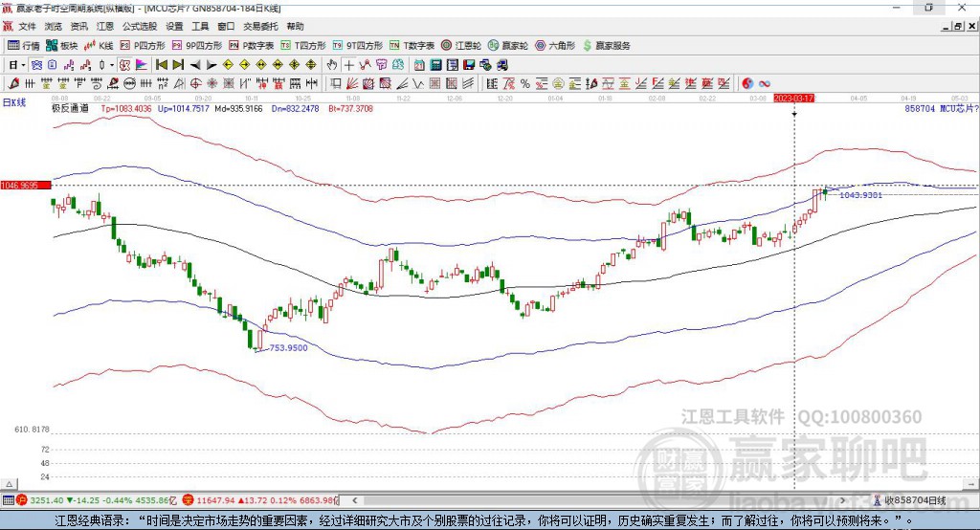Click the 858704 MCU芯片 stock title
The image size is (980, 530).
[x=941, y=108]
